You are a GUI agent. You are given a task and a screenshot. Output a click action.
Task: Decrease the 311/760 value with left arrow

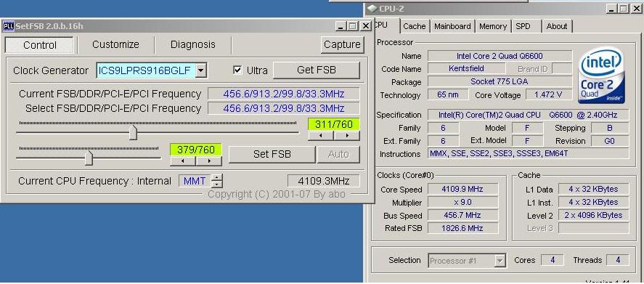(x=321, y=136)
